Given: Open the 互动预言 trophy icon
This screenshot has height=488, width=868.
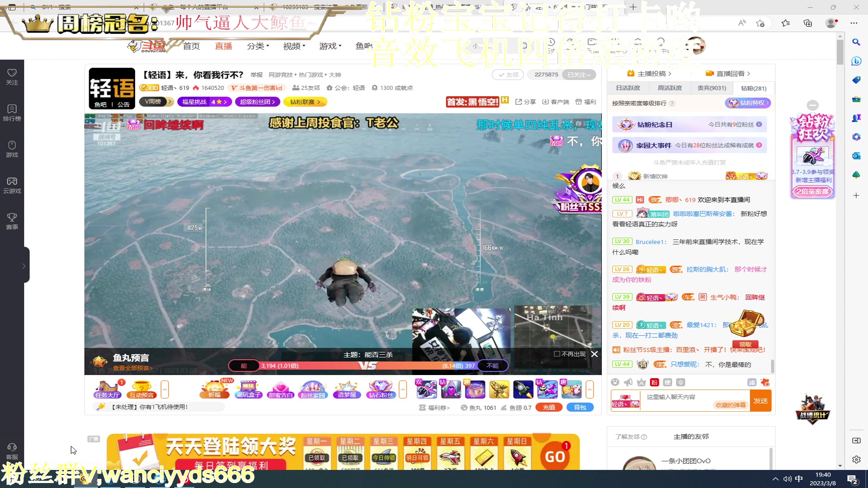Looking at the screenshot, I should tap(142, 389).
